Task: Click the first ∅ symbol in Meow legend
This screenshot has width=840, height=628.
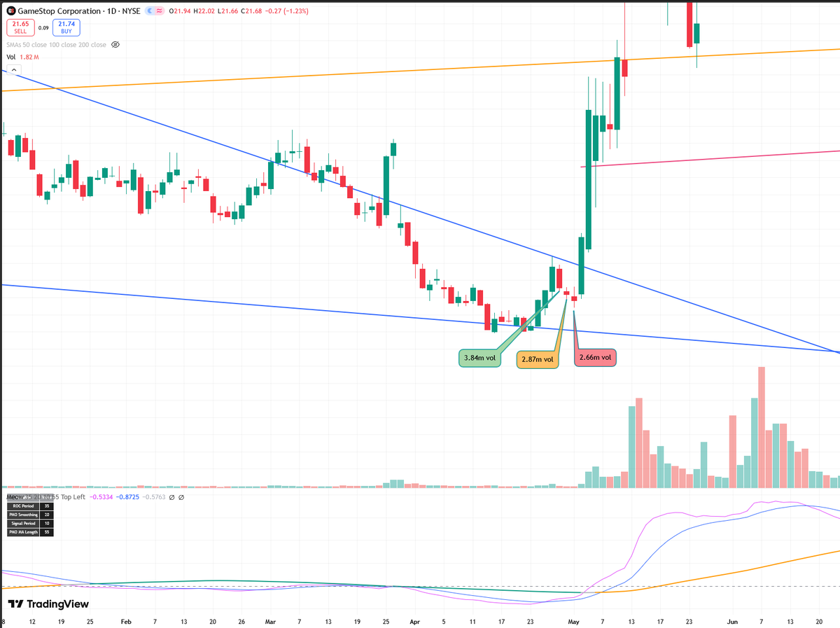Action: [172, 496]
